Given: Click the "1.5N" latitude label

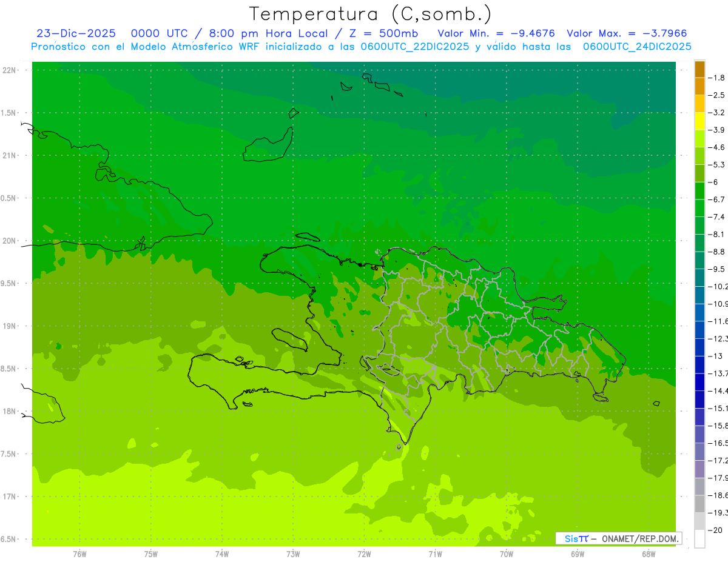Looking at the screenshot, I should [9, 113].
